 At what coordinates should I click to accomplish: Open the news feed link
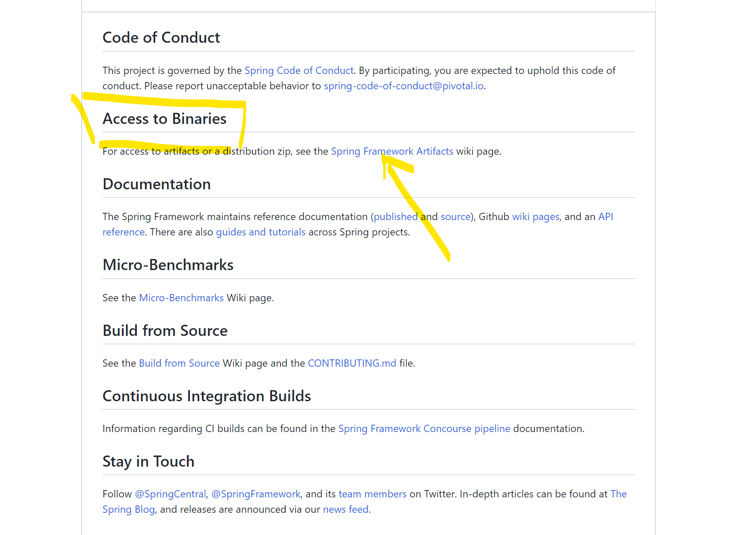[346, 509]
